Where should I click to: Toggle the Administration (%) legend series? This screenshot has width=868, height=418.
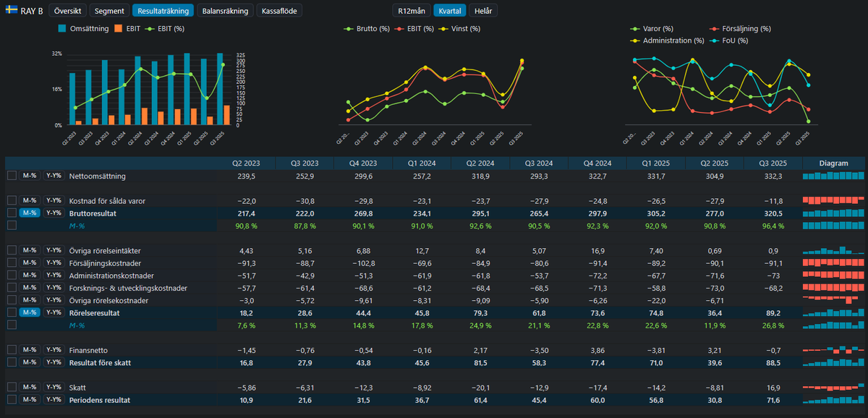pos(668,40)
